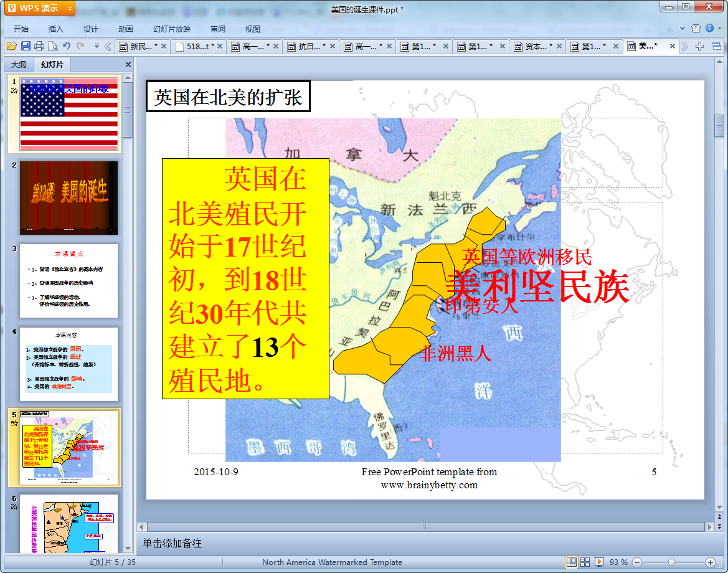
Task: Open the 幻灯片放映 menu
Action: (x=172, y=29)
